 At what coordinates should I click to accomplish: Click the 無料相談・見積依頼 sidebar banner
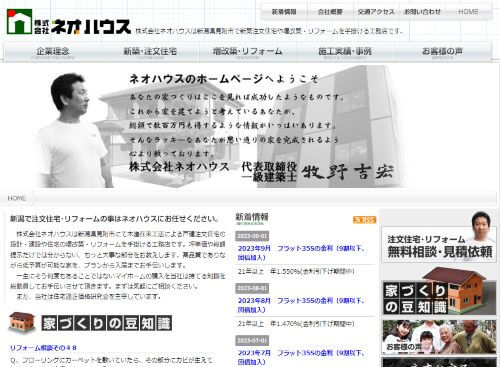click(439, 236)
